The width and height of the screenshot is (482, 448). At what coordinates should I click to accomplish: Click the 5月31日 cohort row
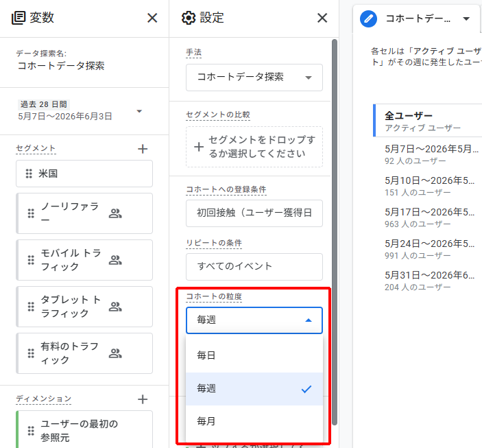[429, 281]
